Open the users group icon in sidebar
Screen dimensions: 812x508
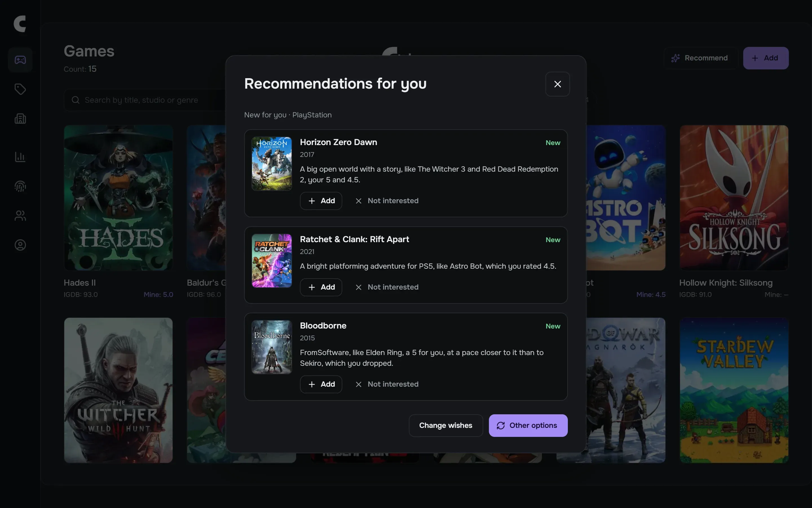point(20,215)
